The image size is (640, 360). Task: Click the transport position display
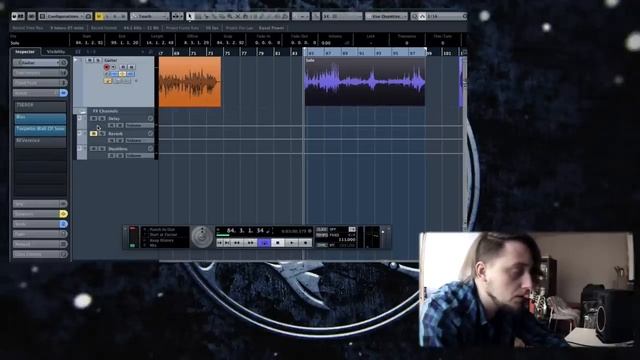click(x=245, y=231)
